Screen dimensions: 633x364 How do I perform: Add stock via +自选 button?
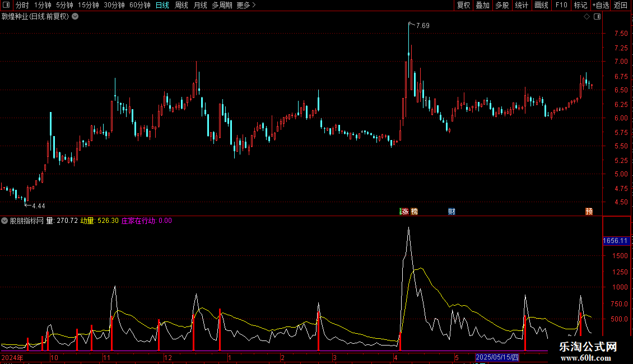click(x=601, y=5)
